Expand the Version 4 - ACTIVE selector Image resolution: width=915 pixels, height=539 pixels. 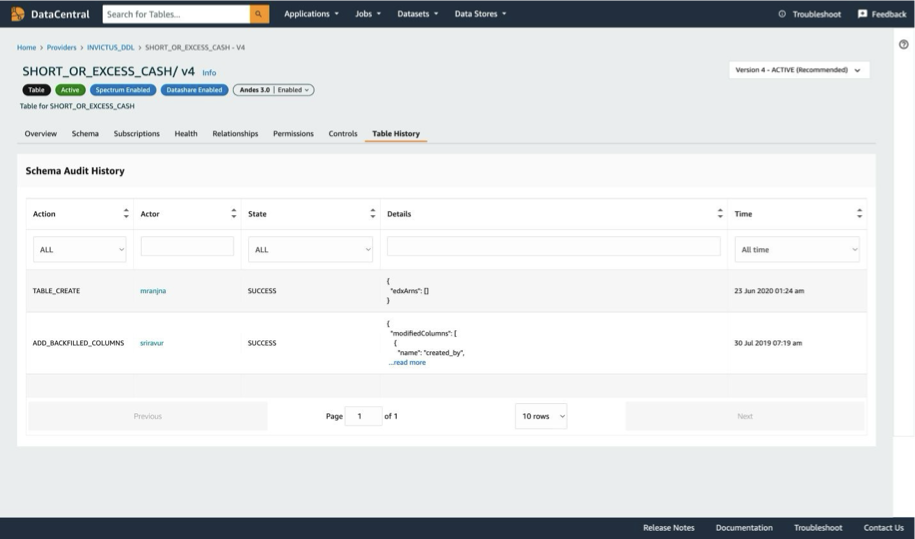[x=799, y=70]
